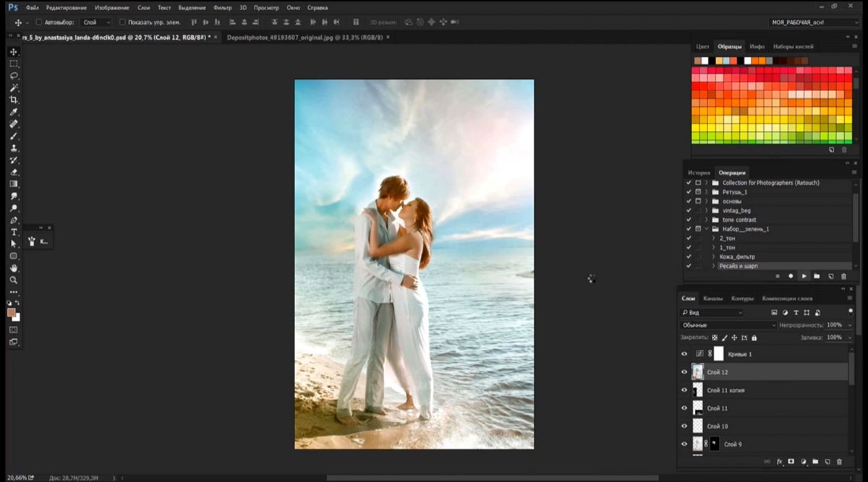This screenshot has height=482, width=868.
Task: Select the Ресайз и шарп action
Action: 739,266
